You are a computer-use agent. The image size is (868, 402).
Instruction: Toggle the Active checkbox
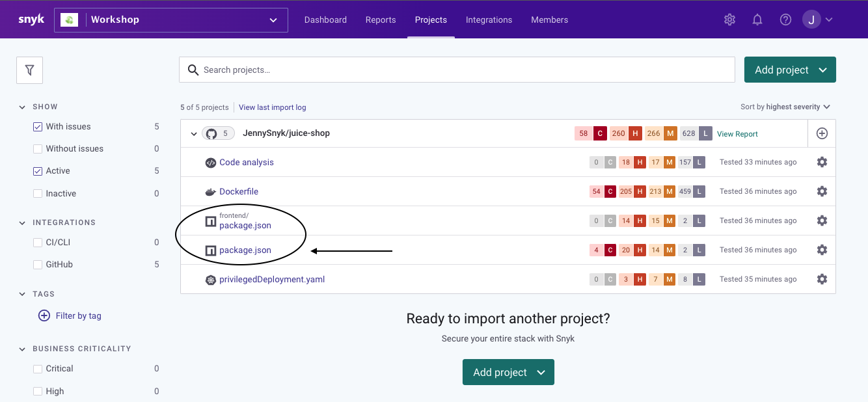click(x=38, y=171)
